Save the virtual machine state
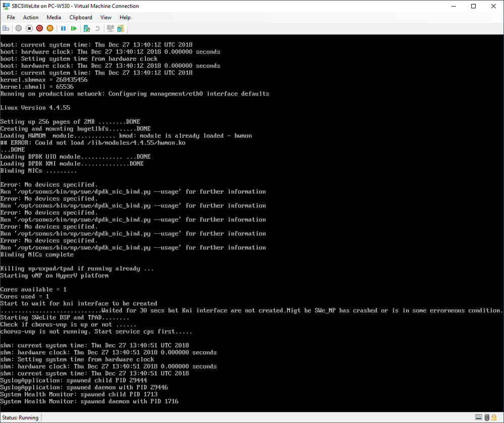This screenshot has width=504, height=423. coord(50,28)
